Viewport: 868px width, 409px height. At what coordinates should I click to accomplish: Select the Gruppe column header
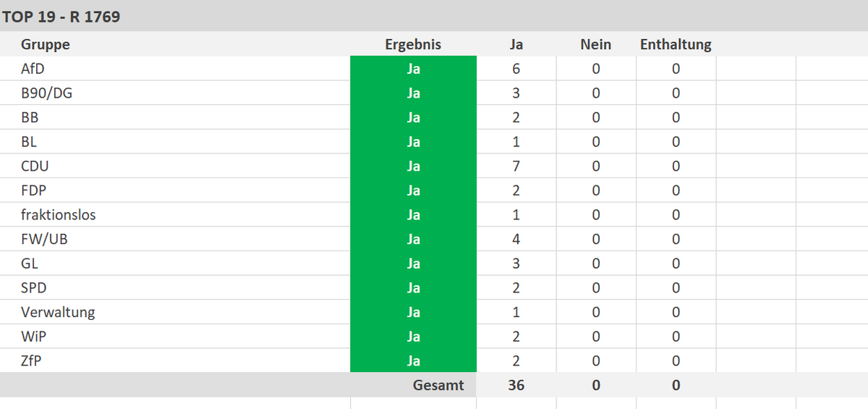click(46, 44)
